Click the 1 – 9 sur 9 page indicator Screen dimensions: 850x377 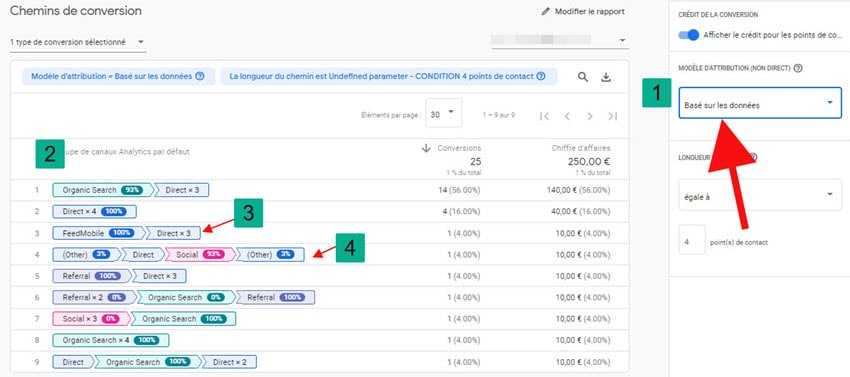pos(498,116)
